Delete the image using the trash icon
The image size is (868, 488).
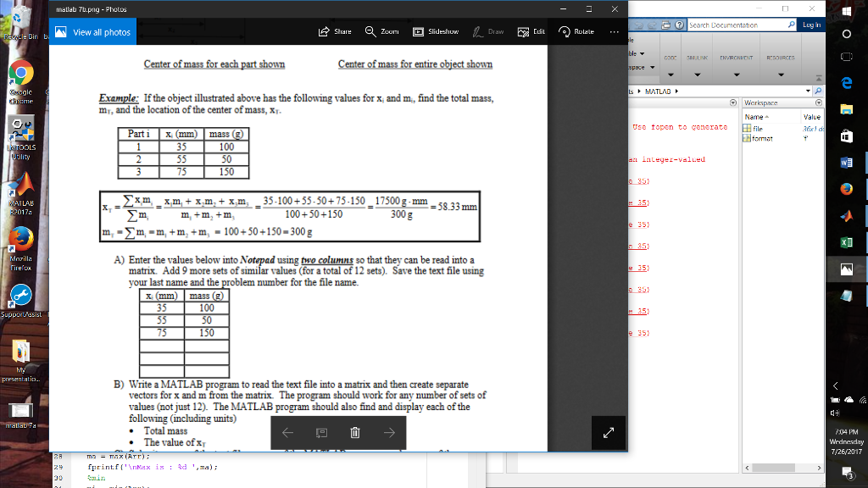353,431
